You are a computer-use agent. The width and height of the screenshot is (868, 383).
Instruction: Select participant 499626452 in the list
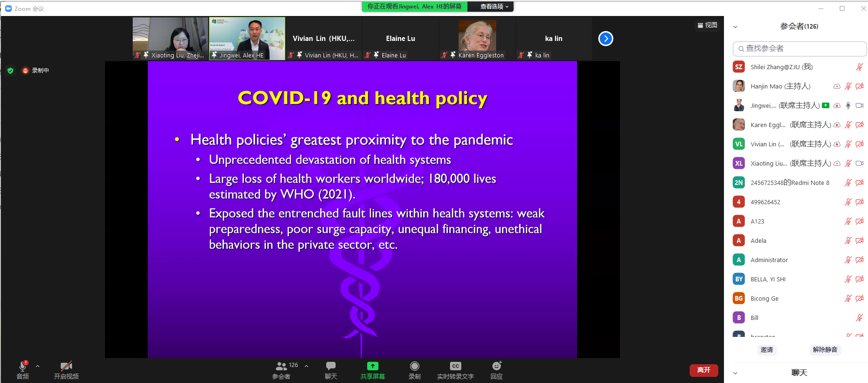click(799, 202)
